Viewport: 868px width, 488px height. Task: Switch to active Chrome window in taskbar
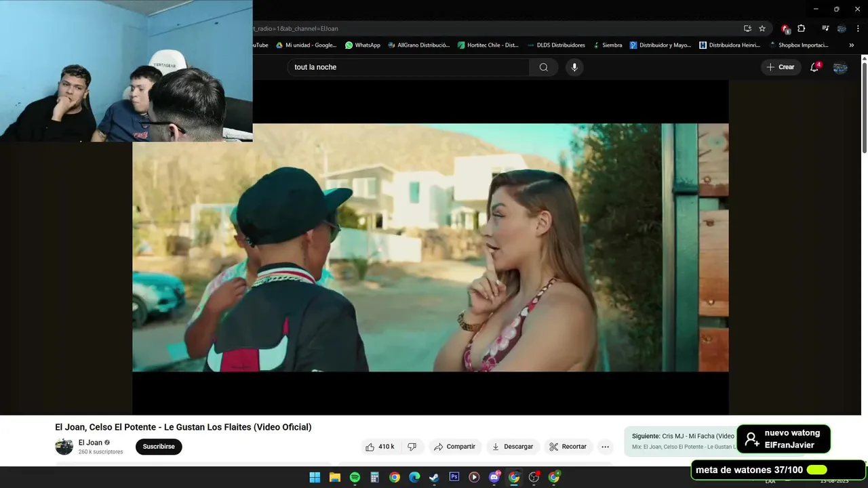[x=514, y=477]
